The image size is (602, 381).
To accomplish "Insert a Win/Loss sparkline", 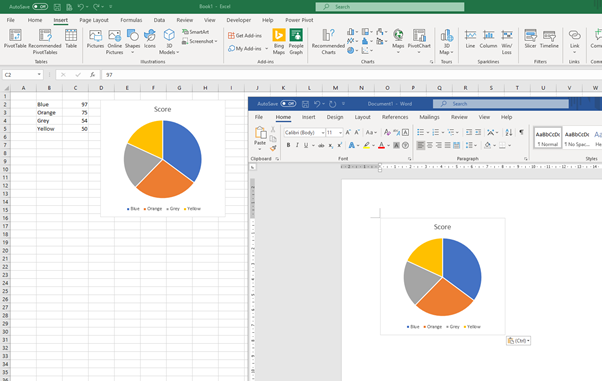I will [x=507, y=41].
